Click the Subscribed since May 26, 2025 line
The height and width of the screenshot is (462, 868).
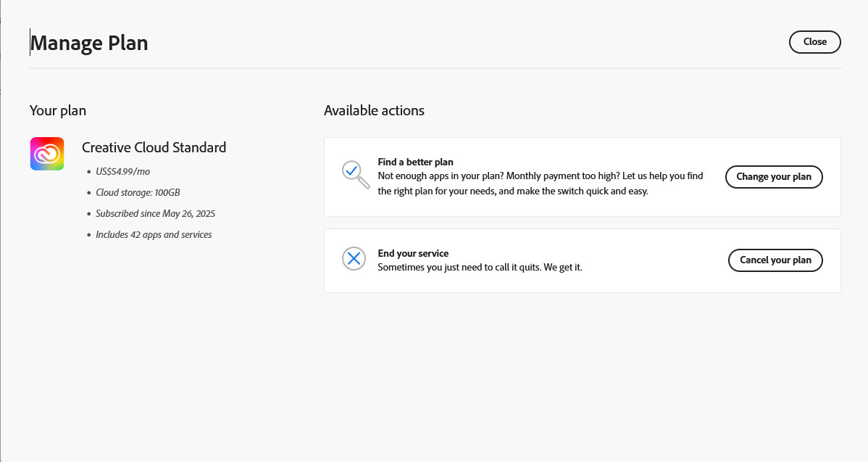point(155,214)
